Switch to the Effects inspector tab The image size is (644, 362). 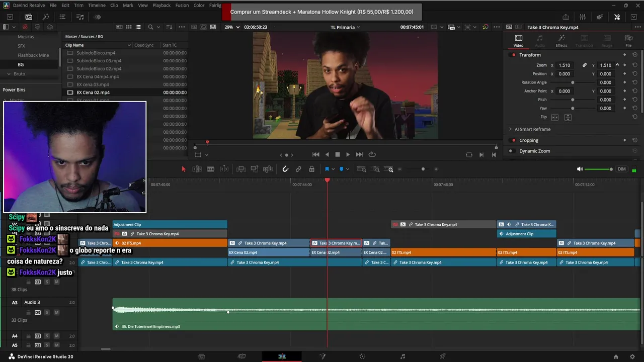(x=561, y=41)
